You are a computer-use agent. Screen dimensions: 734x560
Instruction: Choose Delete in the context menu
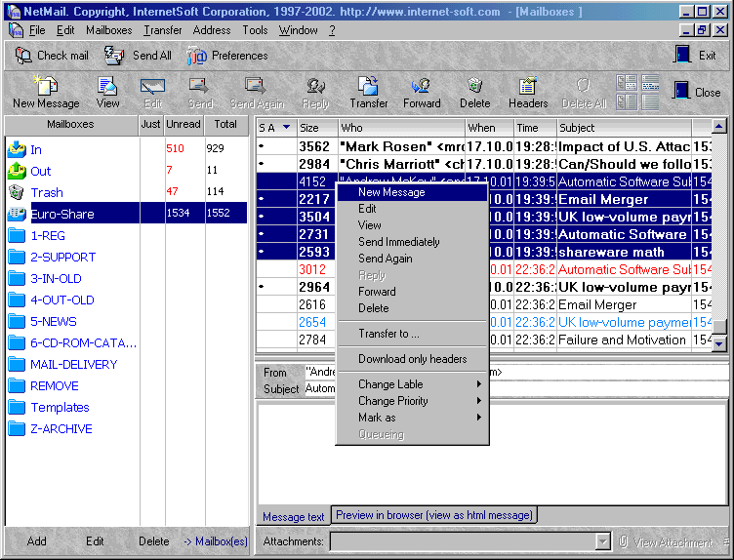413,308
